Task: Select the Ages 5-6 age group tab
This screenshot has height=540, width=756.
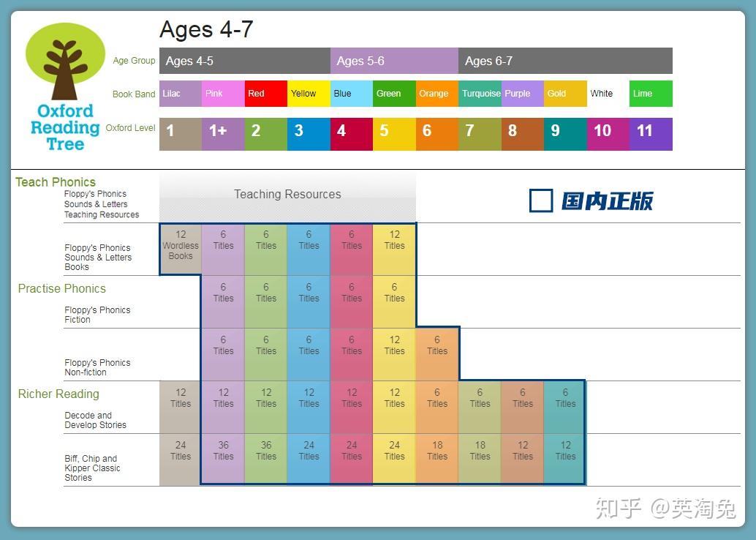Action: point(394,61)
